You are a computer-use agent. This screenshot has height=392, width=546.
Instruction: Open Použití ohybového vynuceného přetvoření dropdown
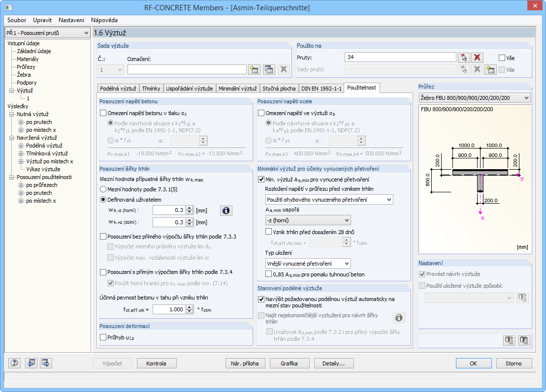[329, 200]
